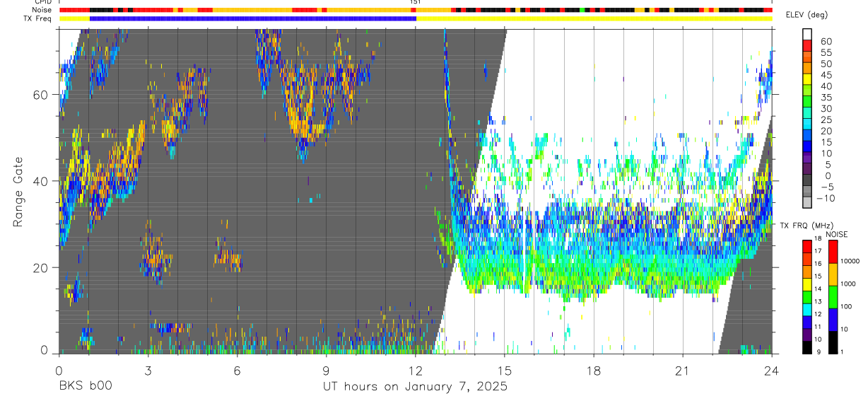The width and height of the screenshot is (868, 401).
Task: Pick the red 17–18 MHz TX FRQ swatch
Action: (807, 247)
